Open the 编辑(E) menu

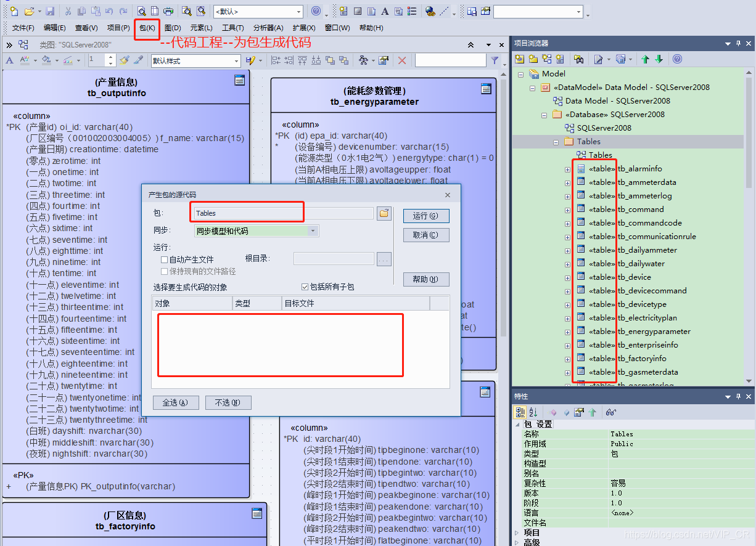click(55, 28)
